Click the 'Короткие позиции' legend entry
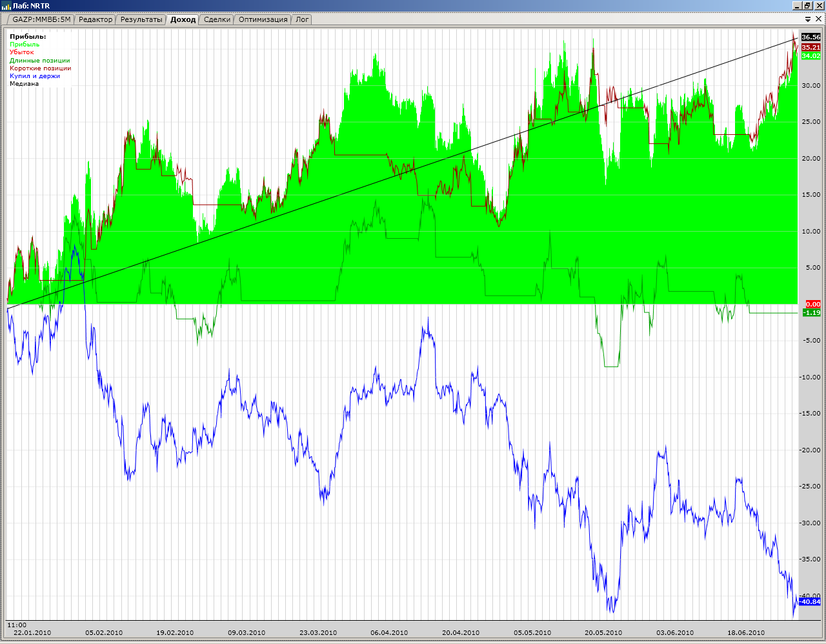826x644 pixels. [41, 68]
